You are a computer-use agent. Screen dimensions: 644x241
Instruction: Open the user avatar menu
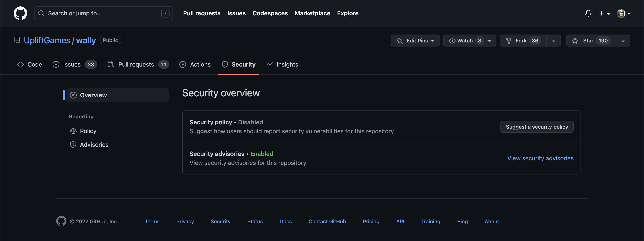pos(623,13)
